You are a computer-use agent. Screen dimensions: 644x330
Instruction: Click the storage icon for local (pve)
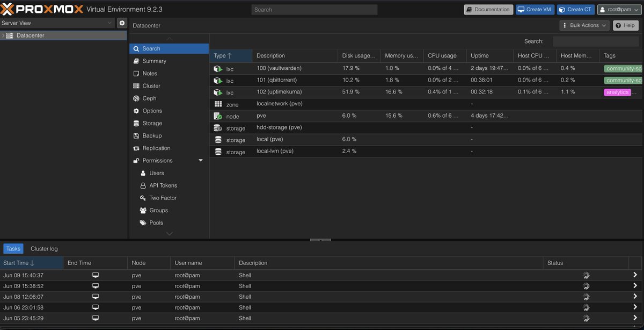click(x=218, y=140)
